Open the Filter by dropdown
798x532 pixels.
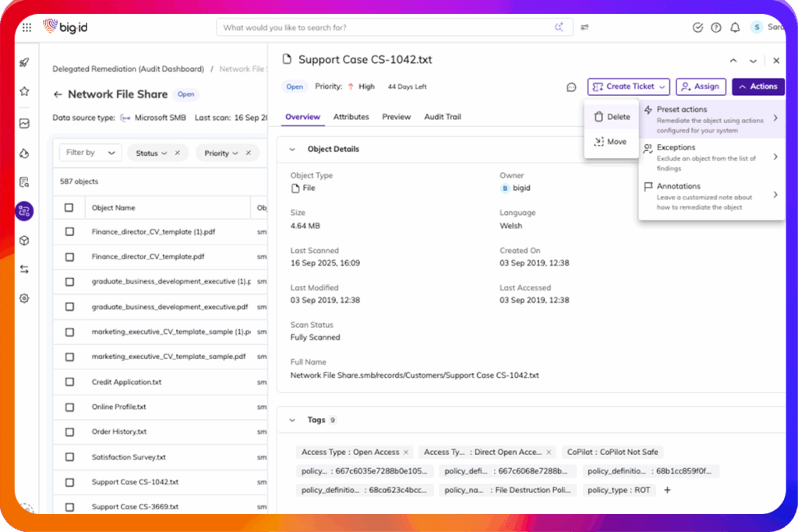point(90,153)
